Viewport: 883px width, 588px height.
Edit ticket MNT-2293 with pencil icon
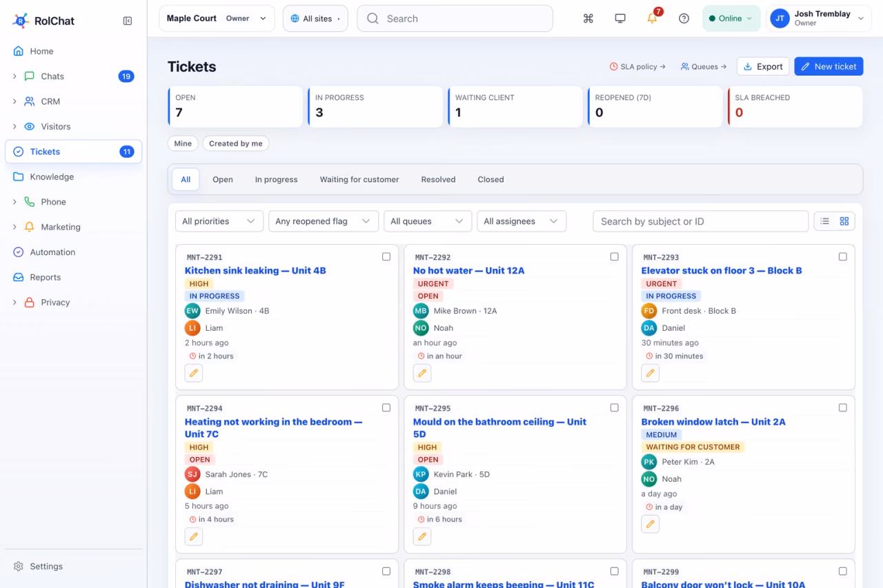651,373
